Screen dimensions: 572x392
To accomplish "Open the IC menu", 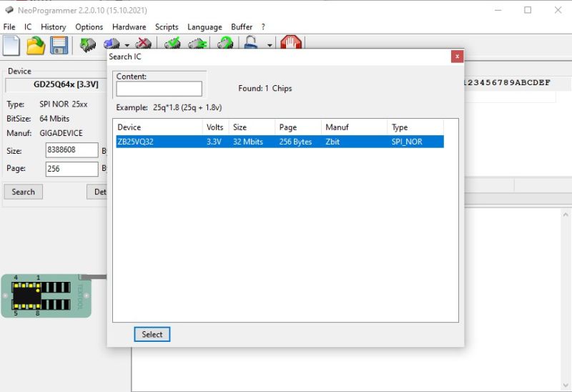I will coord(28,27).
